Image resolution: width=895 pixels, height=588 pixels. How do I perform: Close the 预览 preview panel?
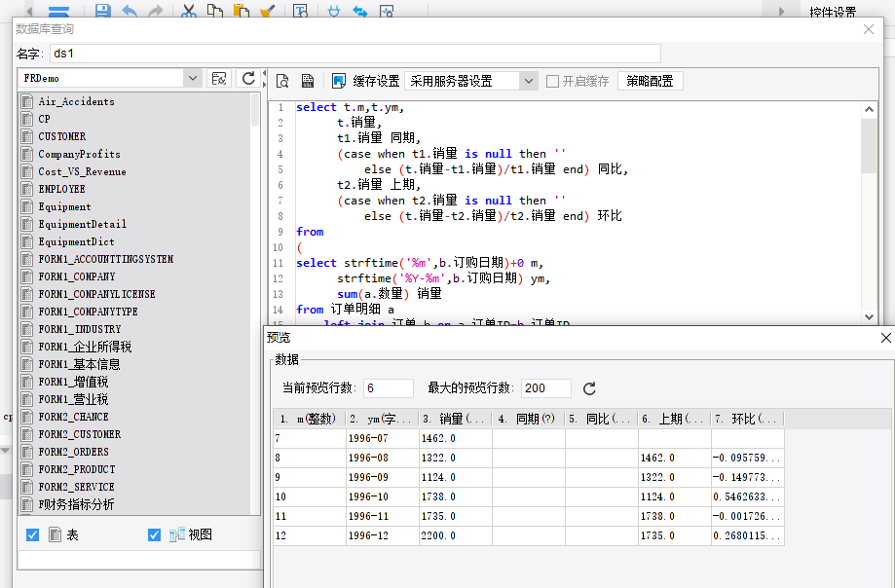tap(886, 338)
